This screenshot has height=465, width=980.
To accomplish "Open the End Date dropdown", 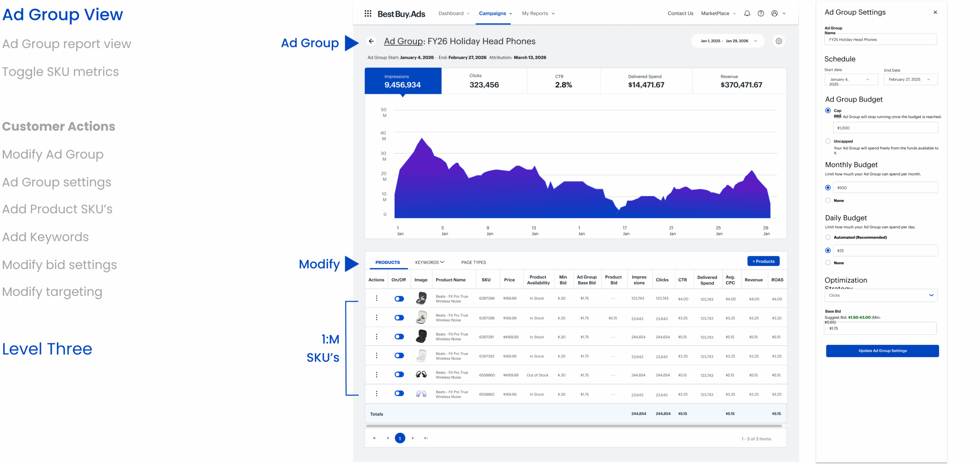I will 911,80.
